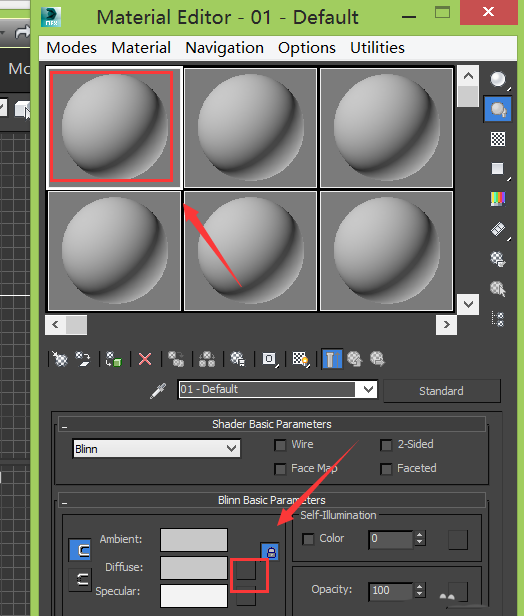The height and width of the screenshot is (616, 524).
Task: Click Get Material icon
Action: pyautogui.click(x=60, y=359)
